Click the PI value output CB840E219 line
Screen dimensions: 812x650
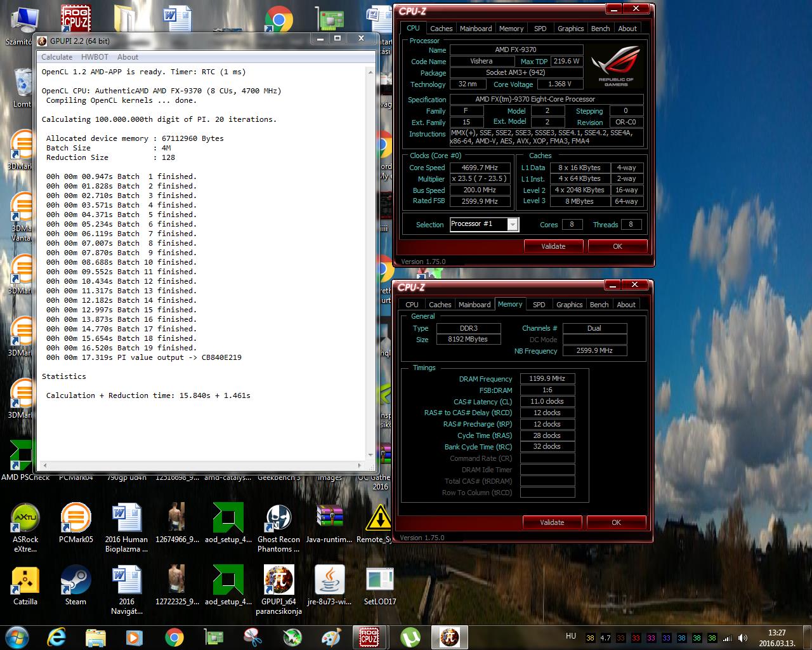point(143,357)
